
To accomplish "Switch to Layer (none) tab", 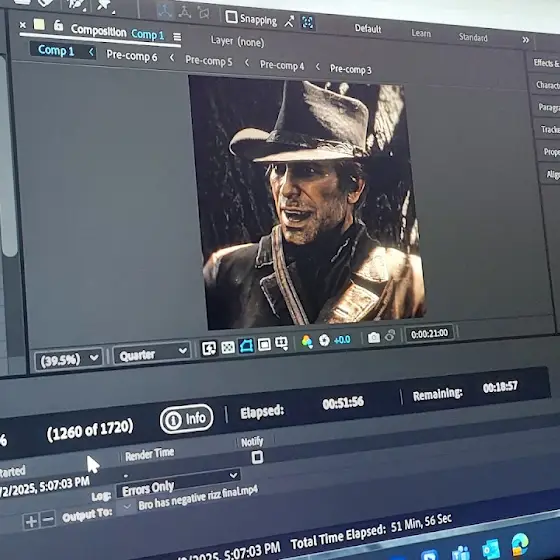I will (x=238, y=41).
